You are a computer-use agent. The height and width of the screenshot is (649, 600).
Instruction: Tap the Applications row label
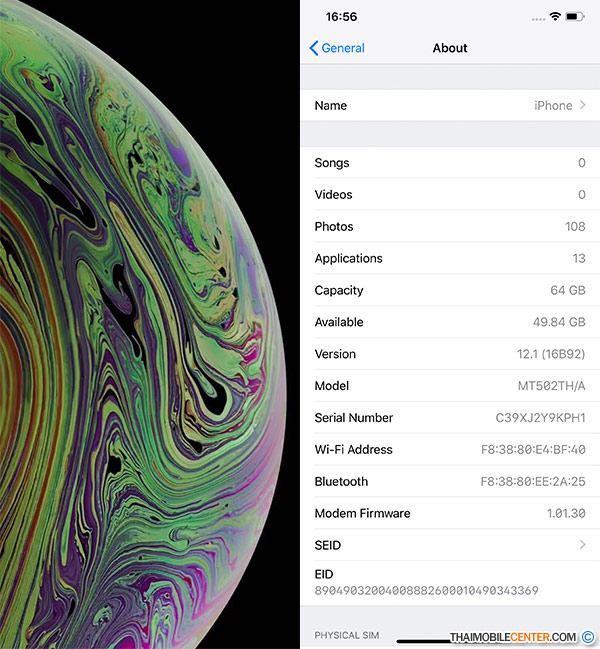[x=348, y=258]
